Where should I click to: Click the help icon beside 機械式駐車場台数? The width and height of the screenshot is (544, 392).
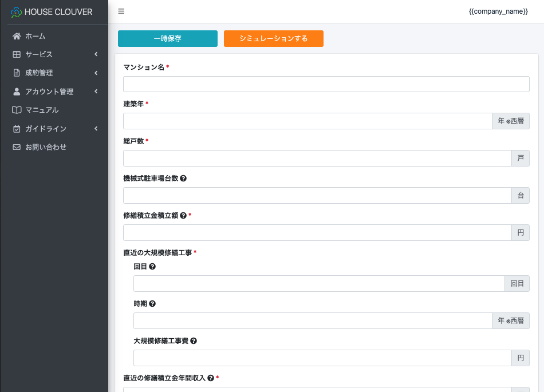(x=183, y=179)
